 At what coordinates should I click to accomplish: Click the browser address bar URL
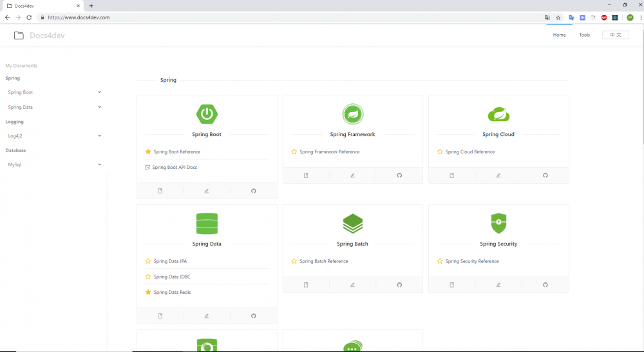79,17
